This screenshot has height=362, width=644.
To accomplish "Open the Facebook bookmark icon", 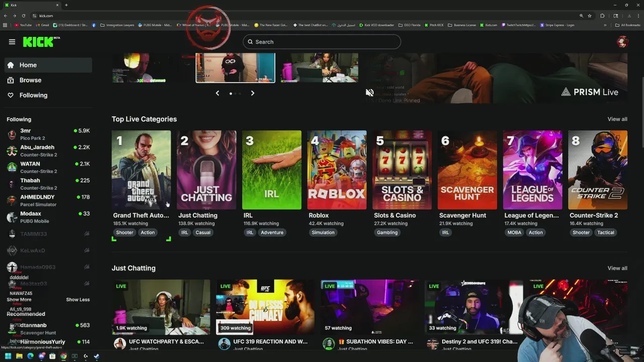I will tap(94, 25).
